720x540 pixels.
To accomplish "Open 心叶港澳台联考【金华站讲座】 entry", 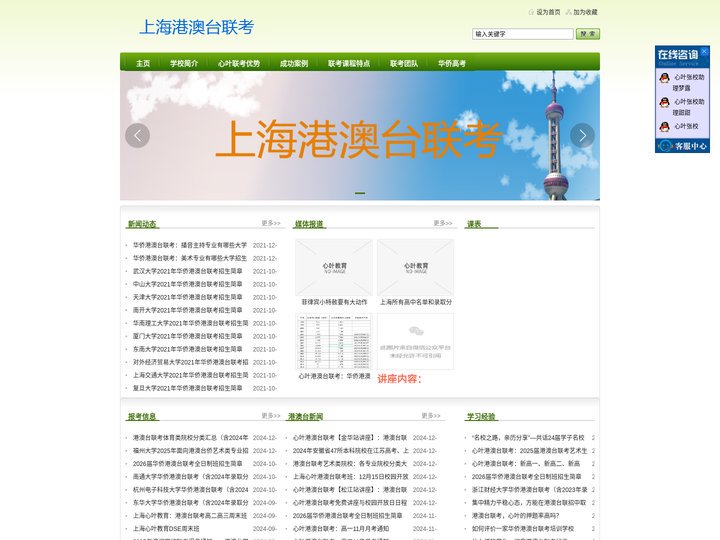I will [x=350, y=438].
